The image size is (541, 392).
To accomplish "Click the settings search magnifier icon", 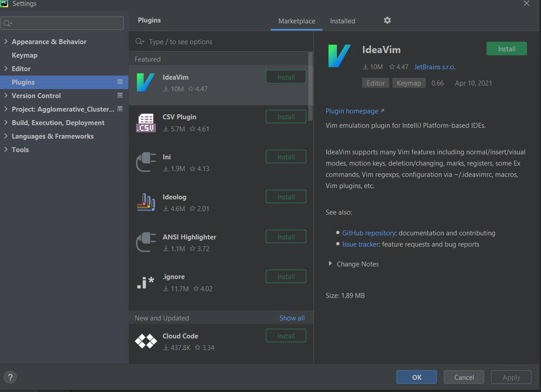I will click(8, 23).
